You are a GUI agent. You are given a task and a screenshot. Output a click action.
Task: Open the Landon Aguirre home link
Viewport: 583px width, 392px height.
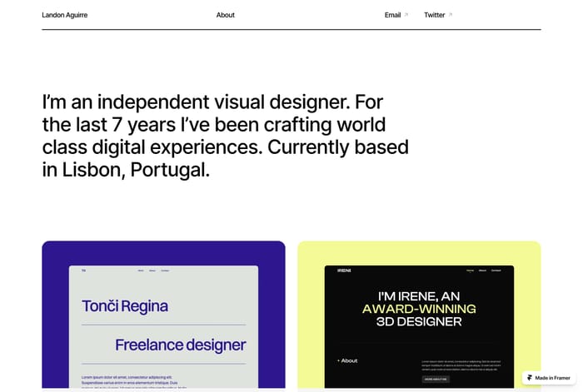click(x=65, y=15)
